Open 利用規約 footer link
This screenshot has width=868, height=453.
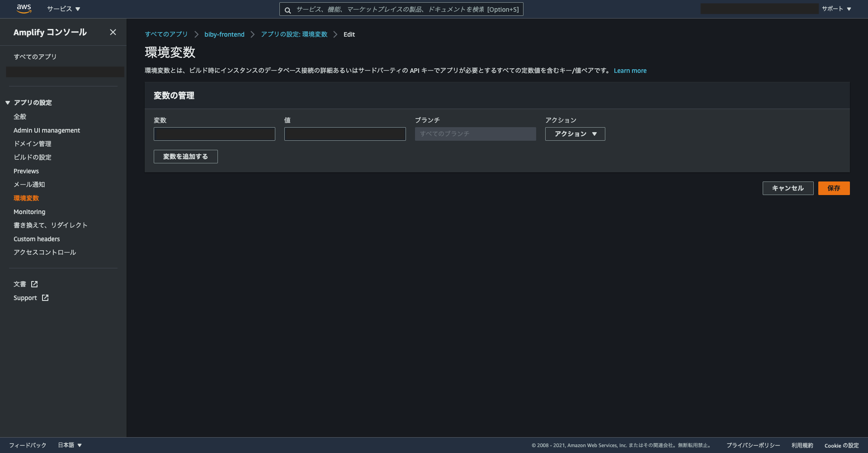[x=802, y=445]
